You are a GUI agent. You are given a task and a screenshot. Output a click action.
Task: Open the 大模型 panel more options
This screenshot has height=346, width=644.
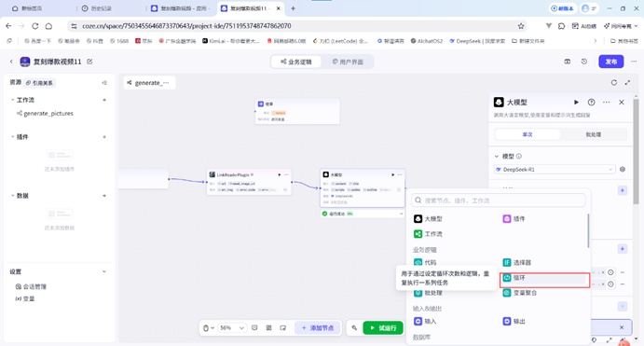[x=606, y=103]
